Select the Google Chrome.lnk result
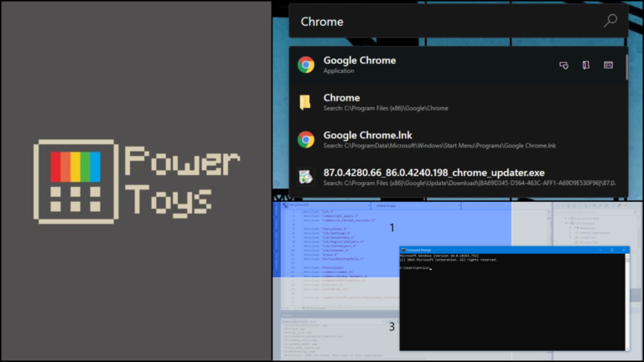 coord(457,140)
